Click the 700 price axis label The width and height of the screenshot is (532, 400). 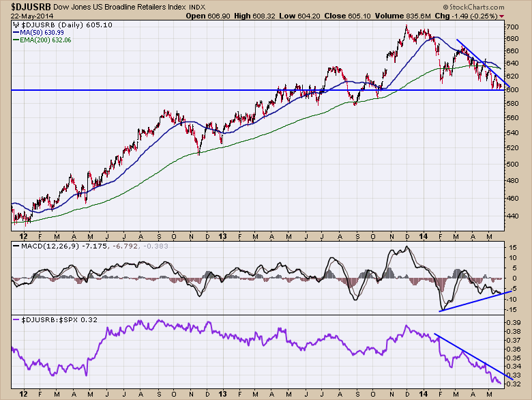point(512,27)
